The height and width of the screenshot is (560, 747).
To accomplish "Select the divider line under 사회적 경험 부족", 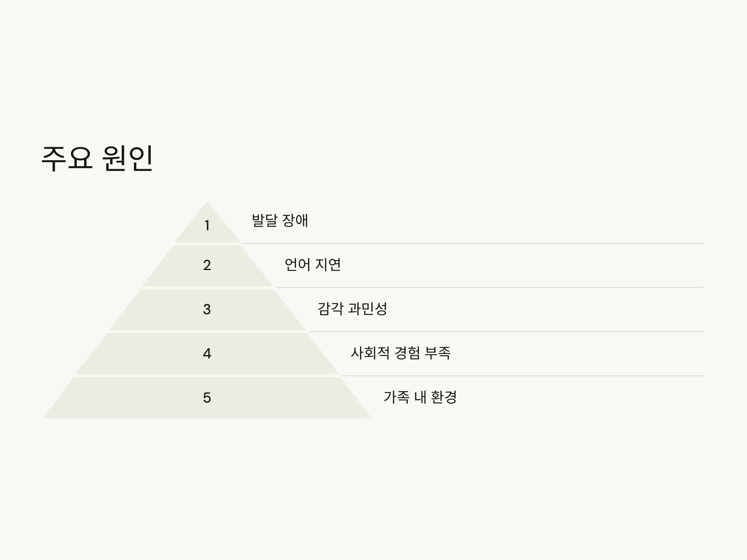I will pyautogui.click(x=522, y=376).
